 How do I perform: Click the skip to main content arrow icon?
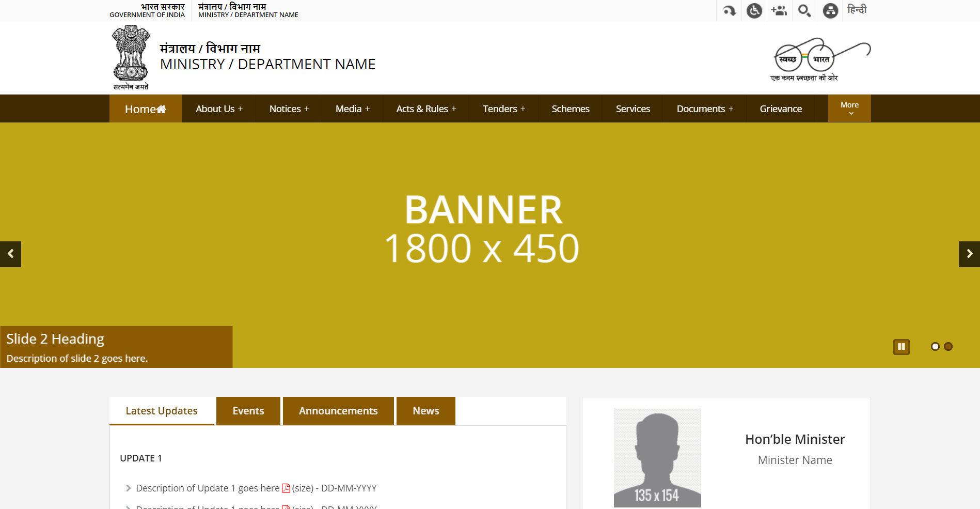pos(729,11)
